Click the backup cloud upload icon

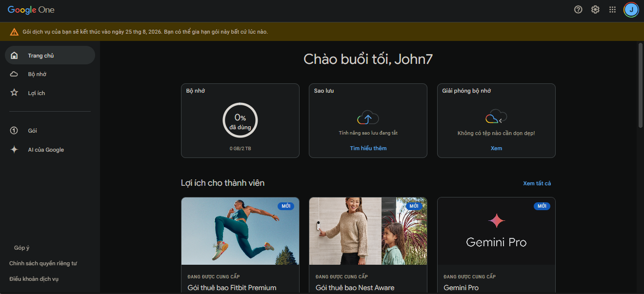(368, 118)
